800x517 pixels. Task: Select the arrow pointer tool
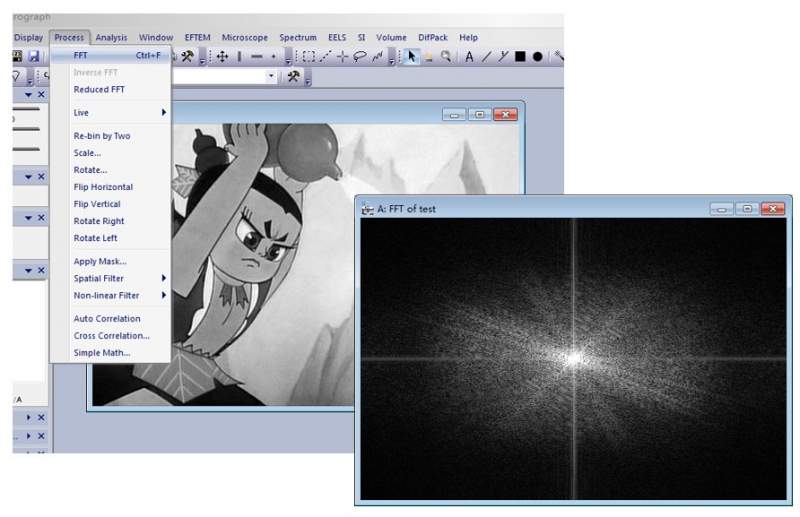(412, 57)
